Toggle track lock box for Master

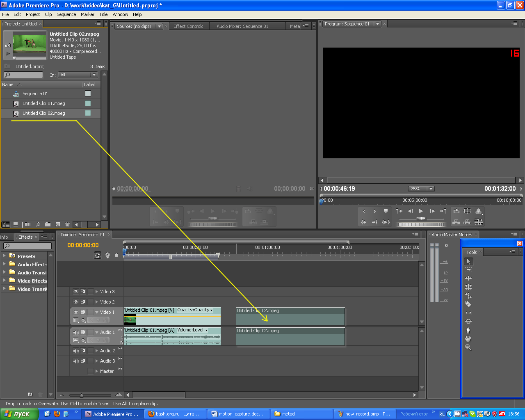[90, 371]
